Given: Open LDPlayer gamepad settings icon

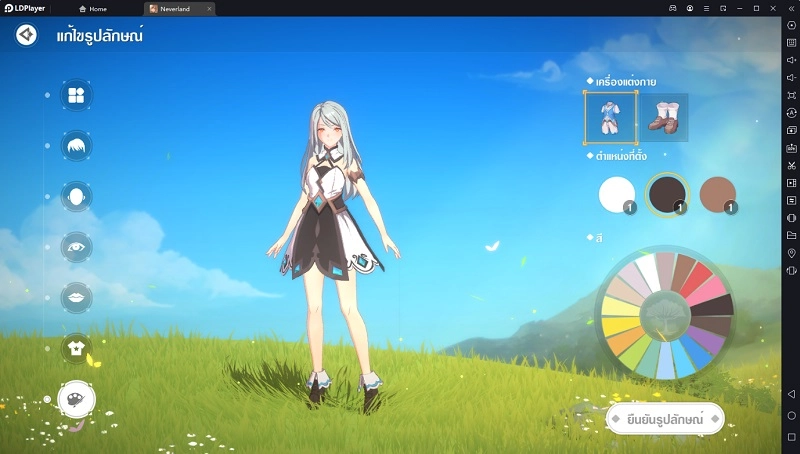Looking at the screenshot, I should point(673,8).
